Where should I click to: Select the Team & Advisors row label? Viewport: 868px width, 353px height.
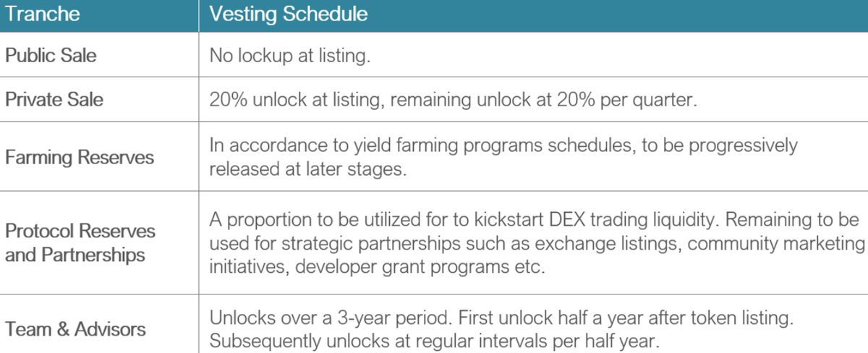(75, 329)
